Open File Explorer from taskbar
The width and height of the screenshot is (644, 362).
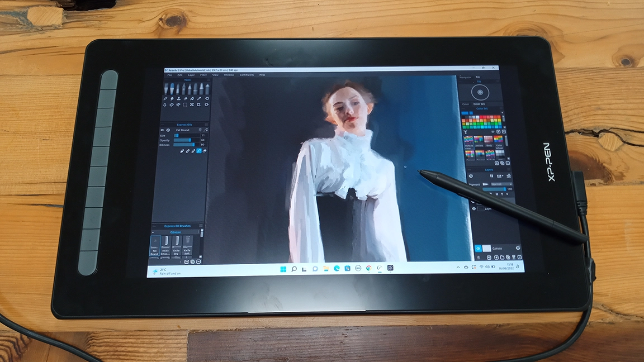click(326, 268)
